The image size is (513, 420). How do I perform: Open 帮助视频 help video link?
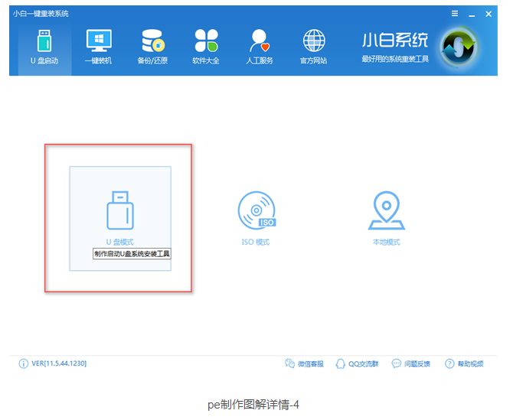(464, 364)
